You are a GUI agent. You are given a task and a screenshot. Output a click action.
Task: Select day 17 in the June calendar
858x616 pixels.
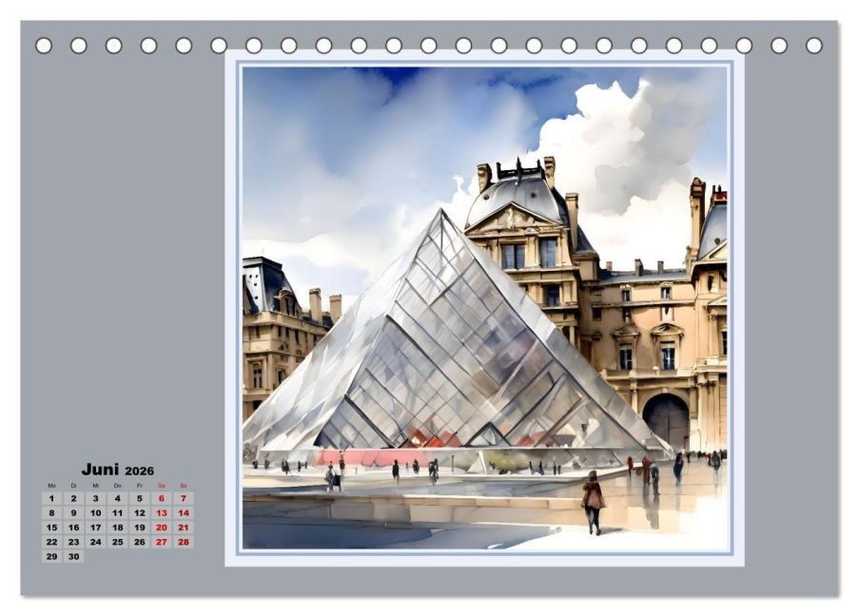[96, 528]
